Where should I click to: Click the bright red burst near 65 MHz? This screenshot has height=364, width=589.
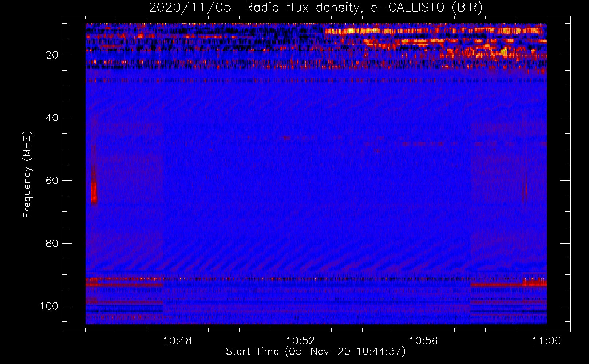94,192
